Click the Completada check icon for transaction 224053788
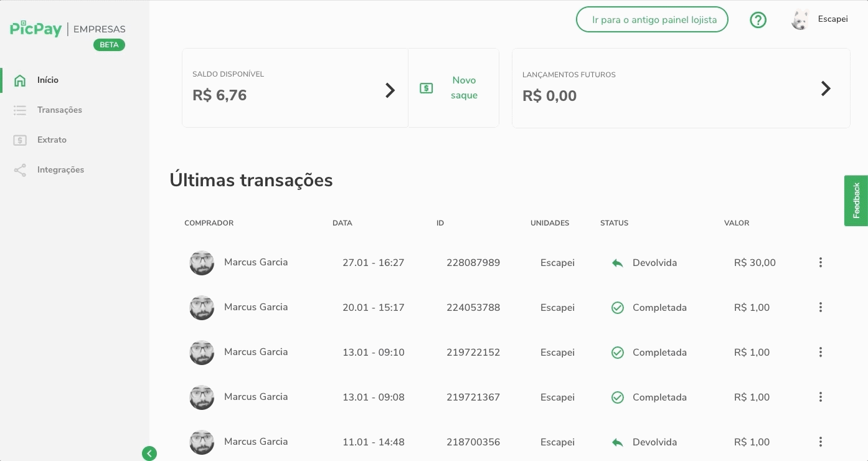The width and height of the screenshot is (868, 461). click(x=617, y=308)
